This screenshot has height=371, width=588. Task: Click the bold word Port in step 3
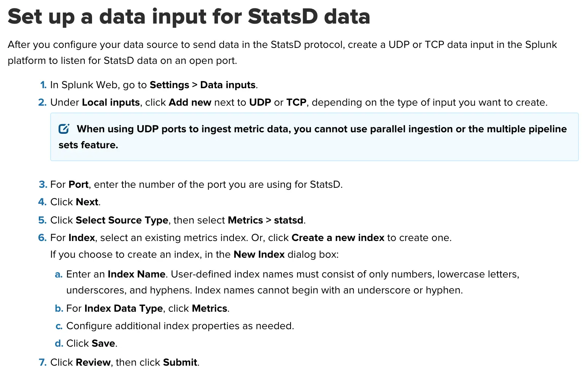pyautogui.click(x=79, y=184)
